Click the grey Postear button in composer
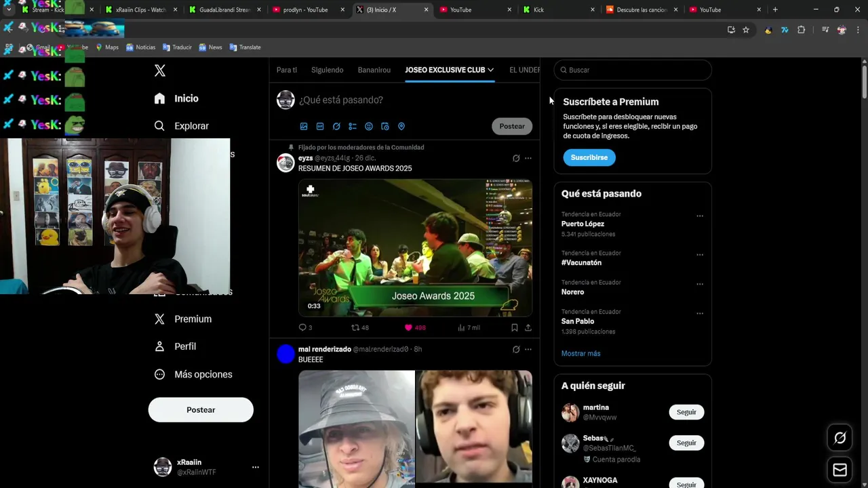Viewport: 868px width, 488px height. pos(512,126)
